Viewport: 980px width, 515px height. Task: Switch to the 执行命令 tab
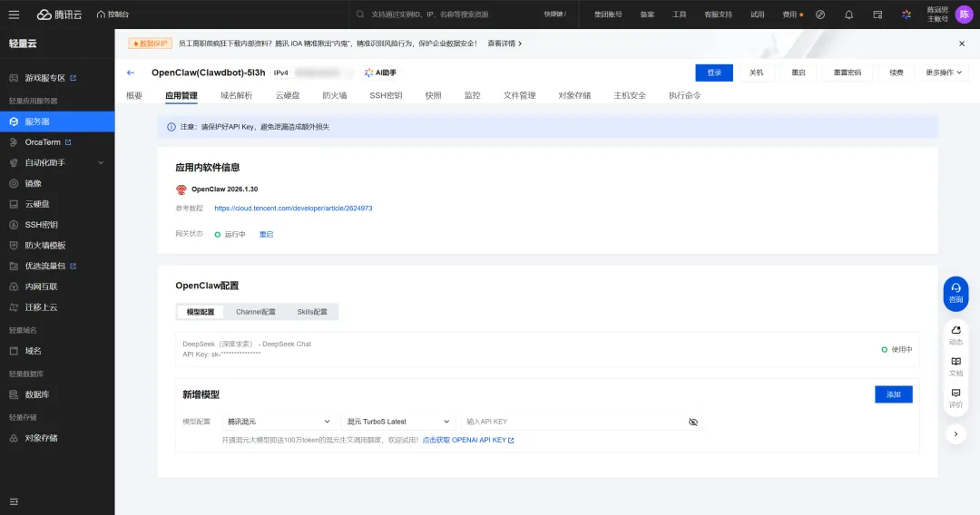tap(684, 95)
